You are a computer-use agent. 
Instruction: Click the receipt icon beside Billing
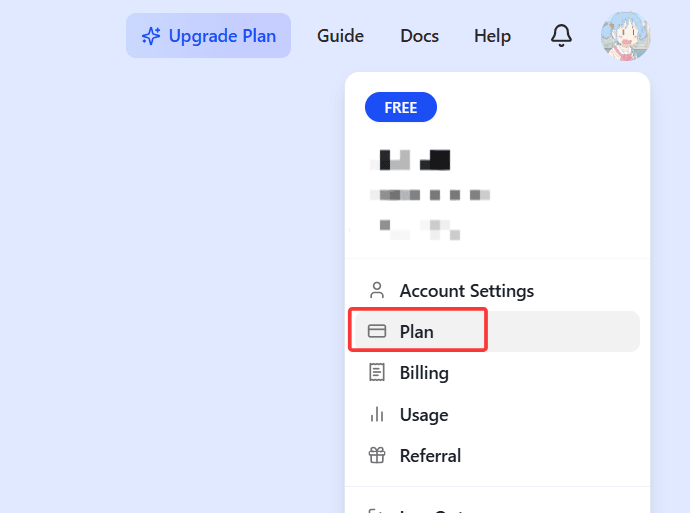point(377,373)
